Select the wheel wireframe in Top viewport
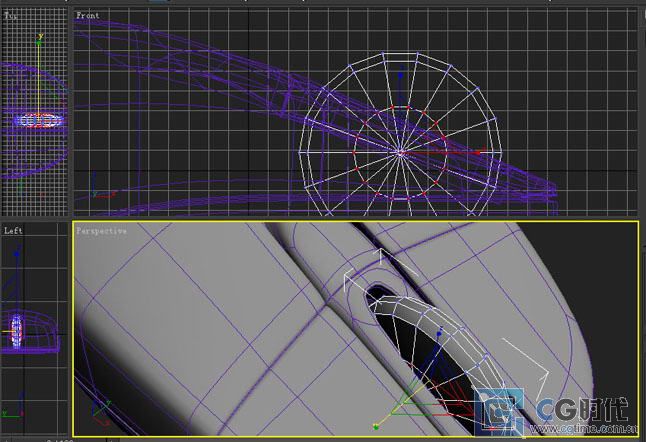The height and width of the screenshot is (442, 646). tap(39, 119)
